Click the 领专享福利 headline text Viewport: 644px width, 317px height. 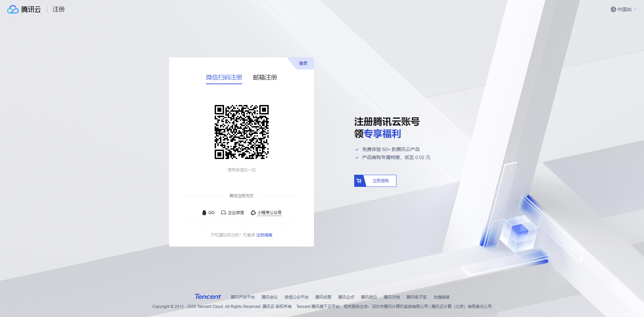tap(378, 134)
